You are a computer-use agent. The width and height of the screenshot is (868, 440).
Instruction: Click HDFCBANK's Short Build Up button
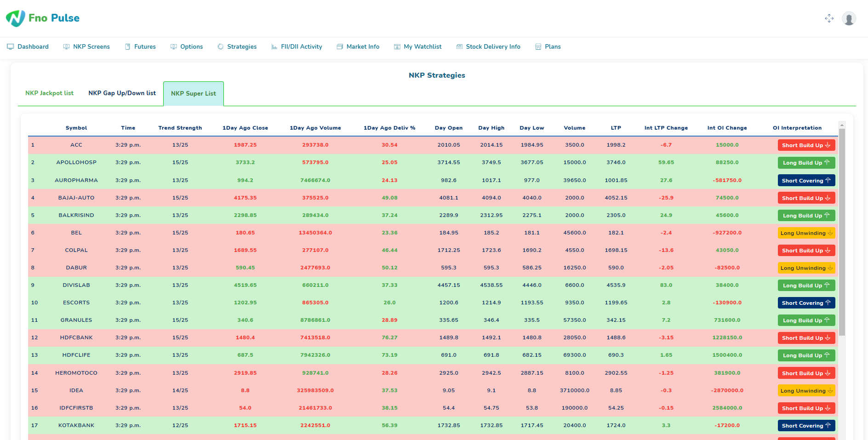pyautogui.click(x=806, y=338)
